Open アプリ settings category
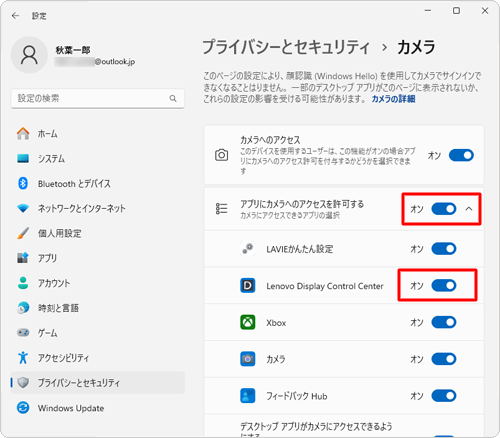Screen dimensions: 500x438 pyautogui.click(x=97, y=258)
